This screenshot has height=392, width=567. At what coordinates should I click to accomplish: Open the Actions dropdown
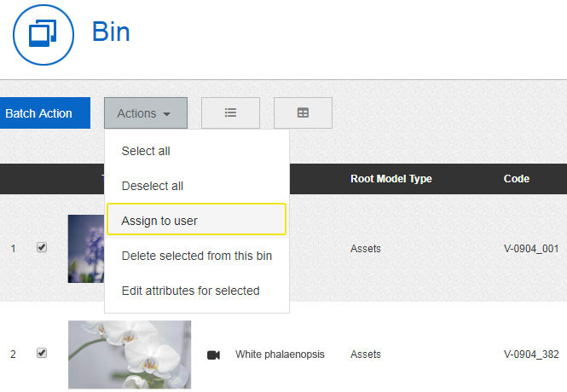145,113
